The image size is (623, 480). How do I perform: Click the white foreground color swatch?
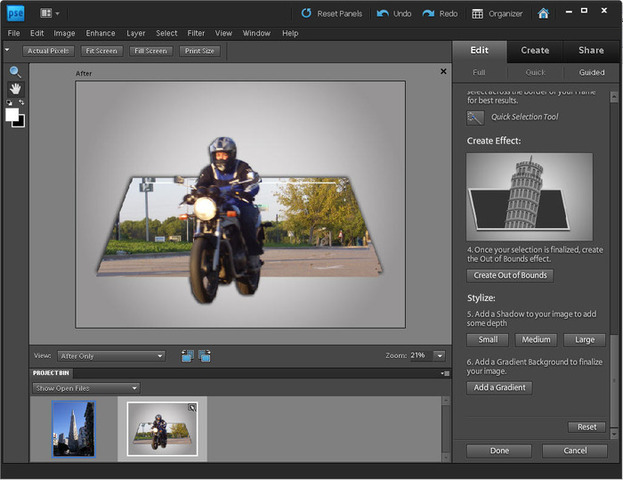[12, 114]
